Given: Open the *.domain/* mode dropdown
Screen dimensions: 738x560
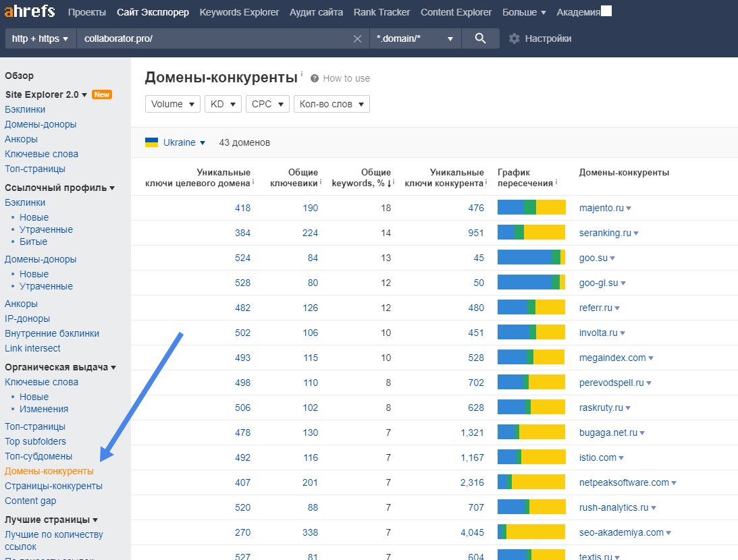Looking at the screenshot, I should point(415,38).
